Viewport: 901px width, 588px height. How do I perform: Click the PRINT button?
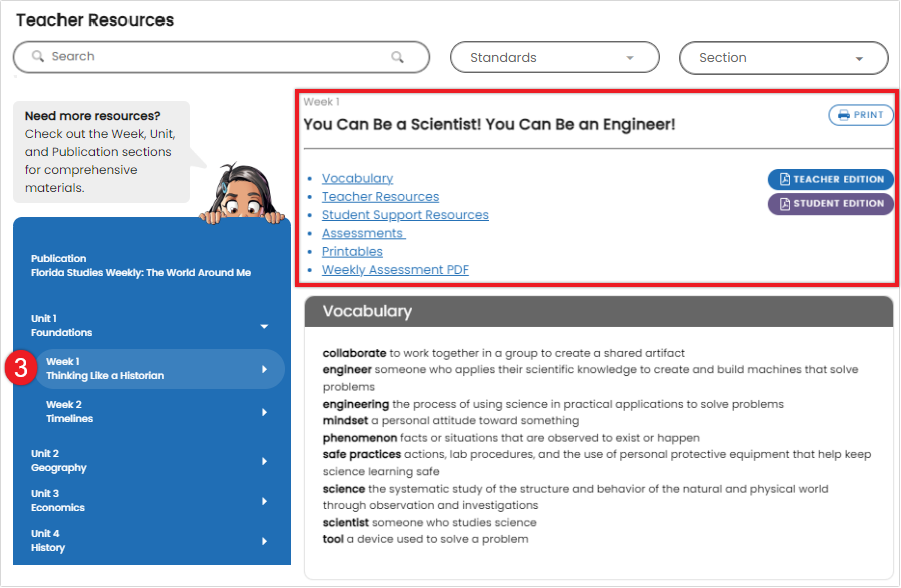[x=860, y=115]
